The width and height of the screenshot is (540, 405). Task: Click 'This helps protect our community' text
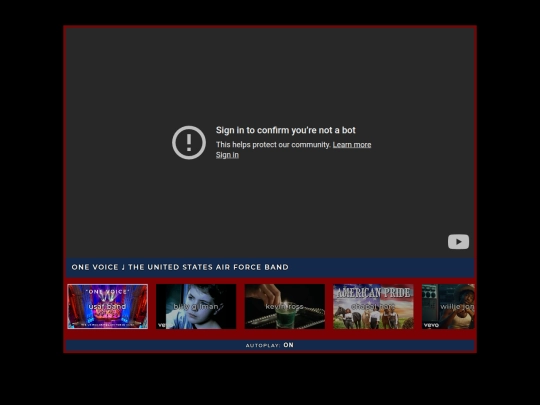273,145
